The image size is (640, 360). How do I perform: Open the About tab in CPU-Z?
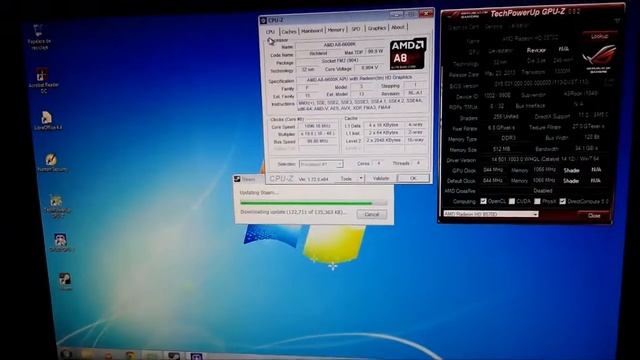click(x=398, y=27)
